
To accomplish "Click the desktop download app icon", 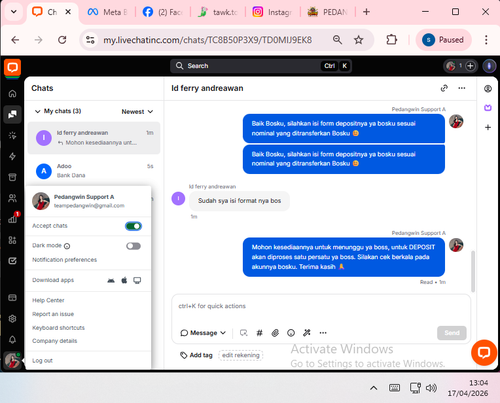I will click(x=137, y=280).
